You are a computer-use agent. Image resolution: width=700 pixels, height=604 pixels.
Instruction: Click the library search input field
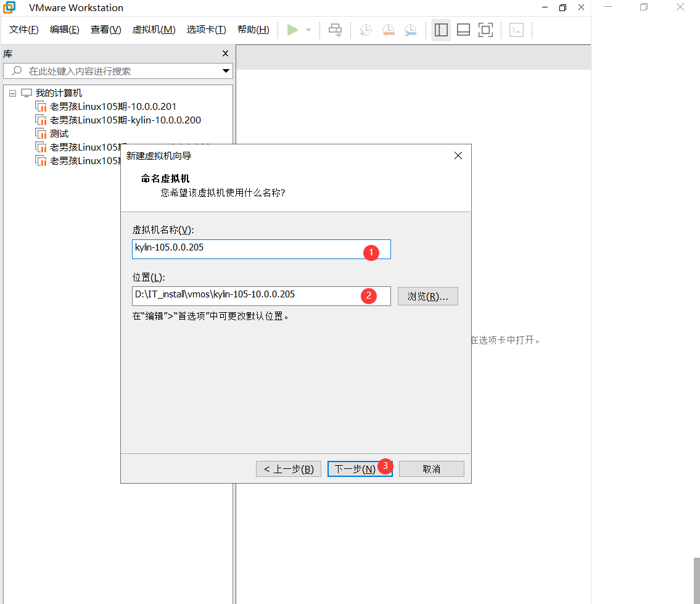(x=118, y=71)
